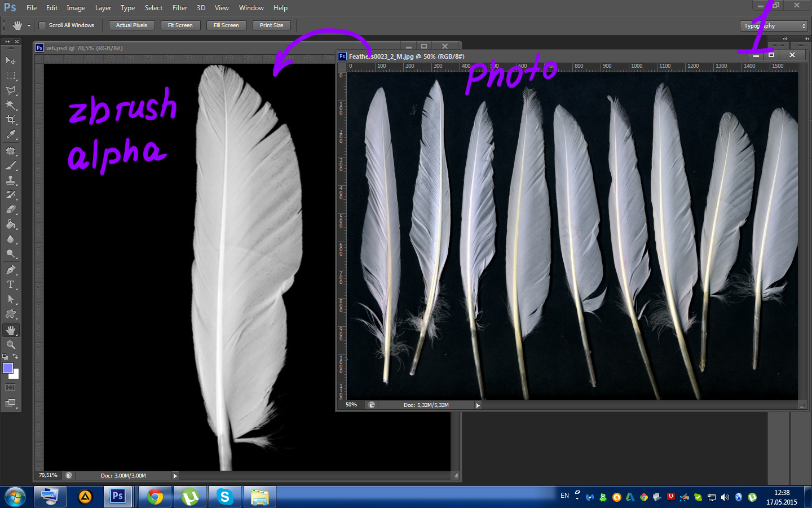
Task: Click the Actual Pixels button
Action: [131, 25]
